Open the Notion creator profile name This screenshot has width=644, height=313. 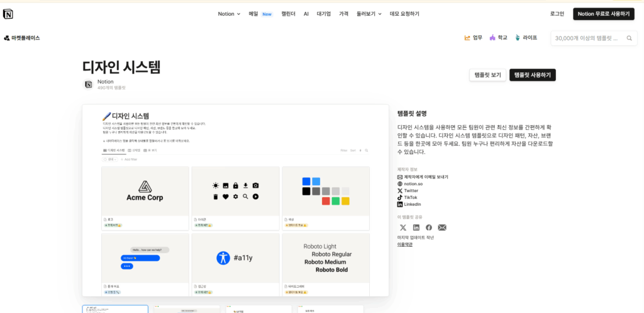(106, 81)
